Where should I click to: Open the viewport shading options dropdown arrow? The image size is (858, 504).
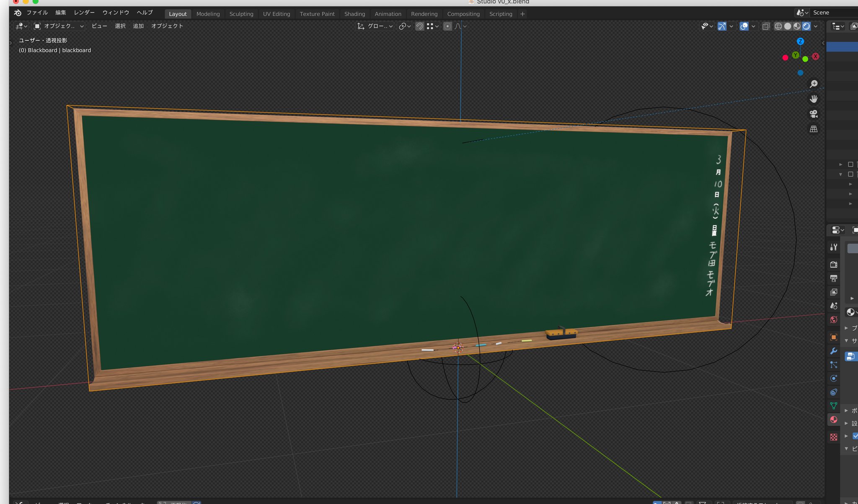click(816, 26)
